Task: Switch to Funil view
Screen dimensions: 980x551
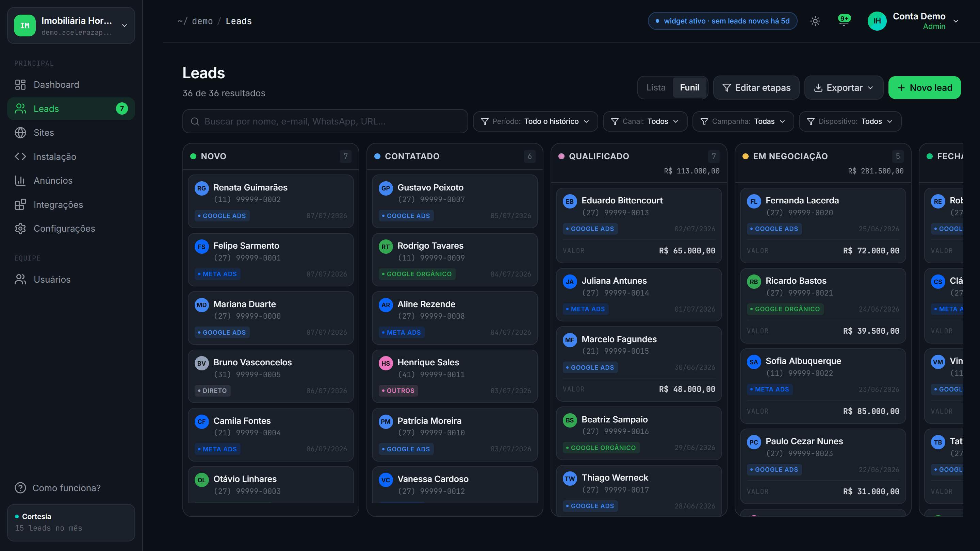Action: coord(689,87)
